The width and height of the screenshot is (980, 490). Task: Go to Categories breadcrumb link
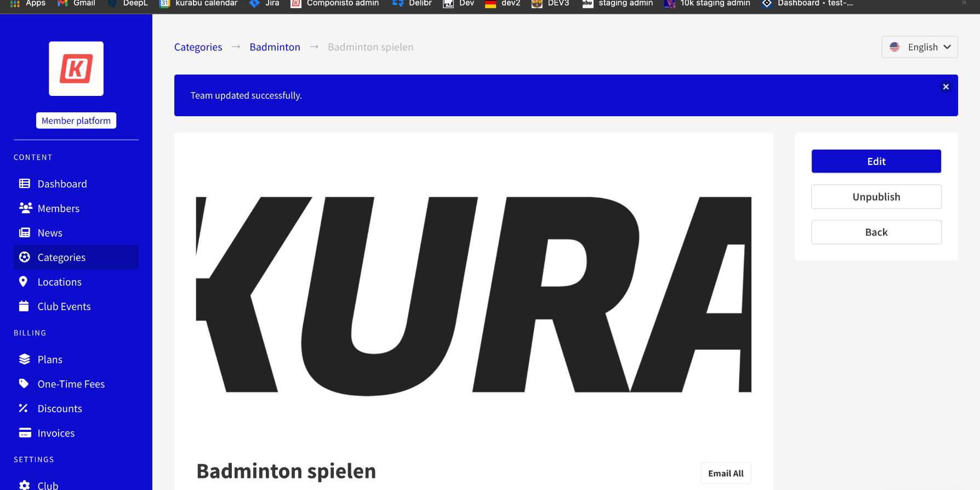click(x=198, y=47)
